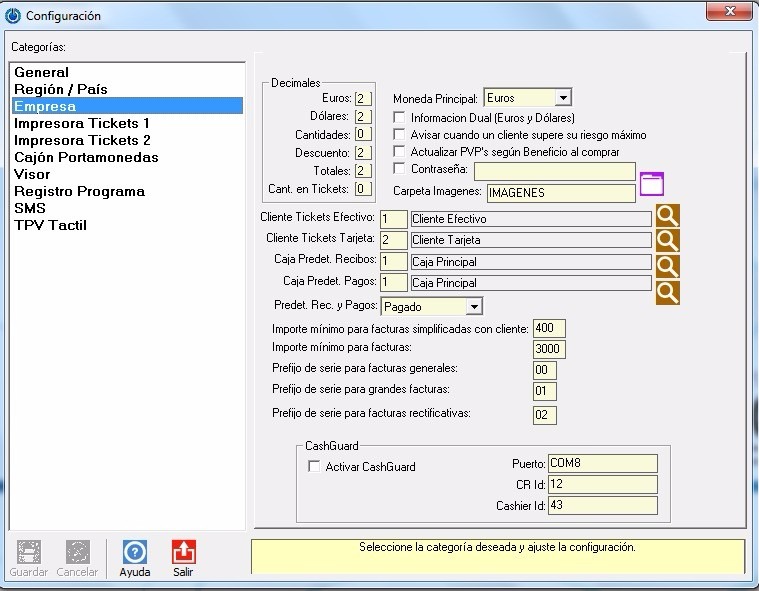Click the CashGuard CR Id field
Viewport: 759px width, 591px height.
point(603,484)
